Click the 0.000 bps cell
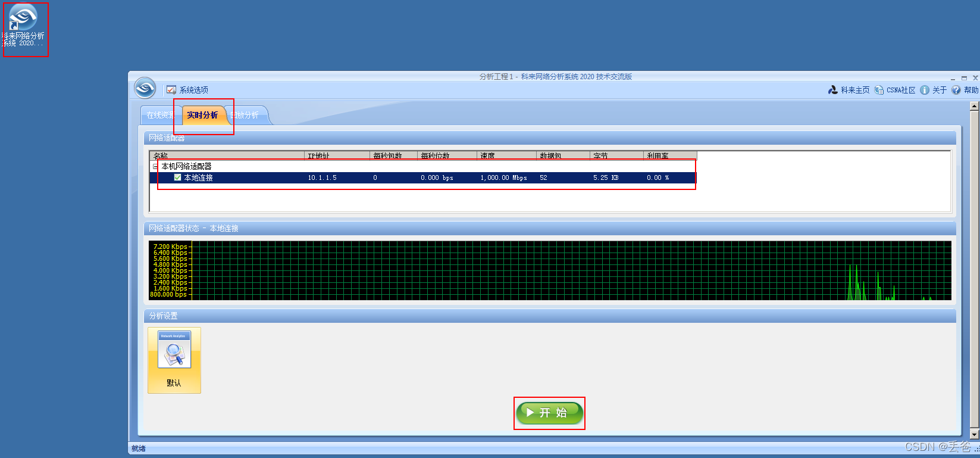This screenshot has height=458, width=980. coord(437,177)
